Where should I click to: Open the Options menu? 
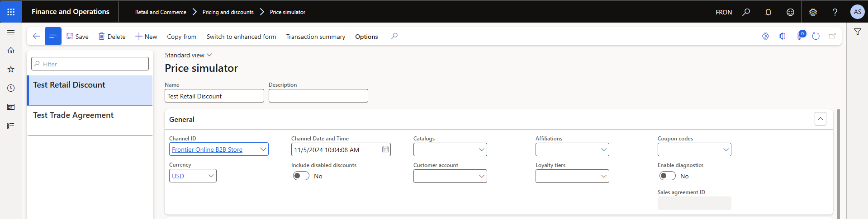366,37
